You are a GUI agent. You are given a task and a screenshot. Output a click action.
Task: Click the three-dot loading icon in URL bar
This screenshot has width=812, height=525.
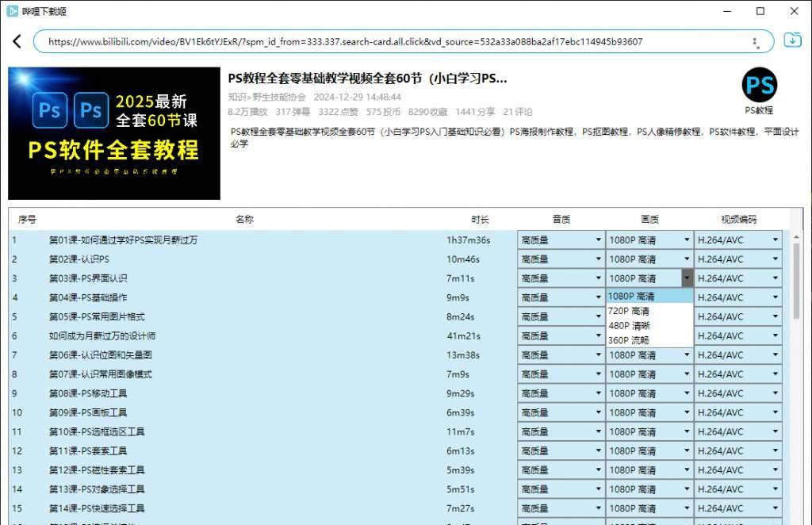tap(755, 42)
